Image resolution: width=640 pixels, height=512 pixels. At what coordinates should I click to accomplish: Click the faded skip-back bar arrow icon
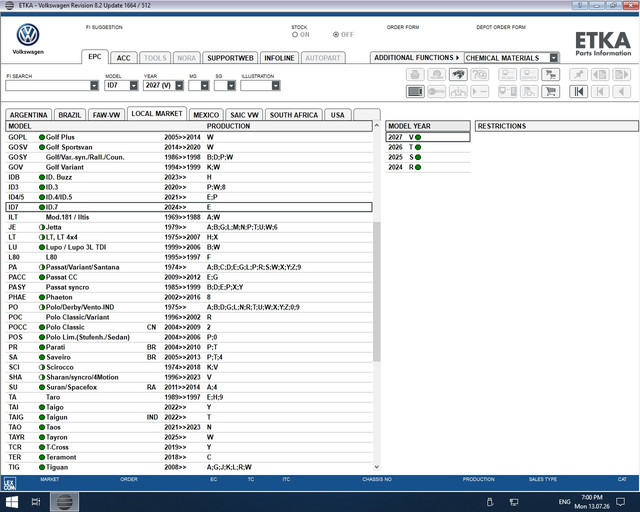pyautogui.click(x=600, y=91)
